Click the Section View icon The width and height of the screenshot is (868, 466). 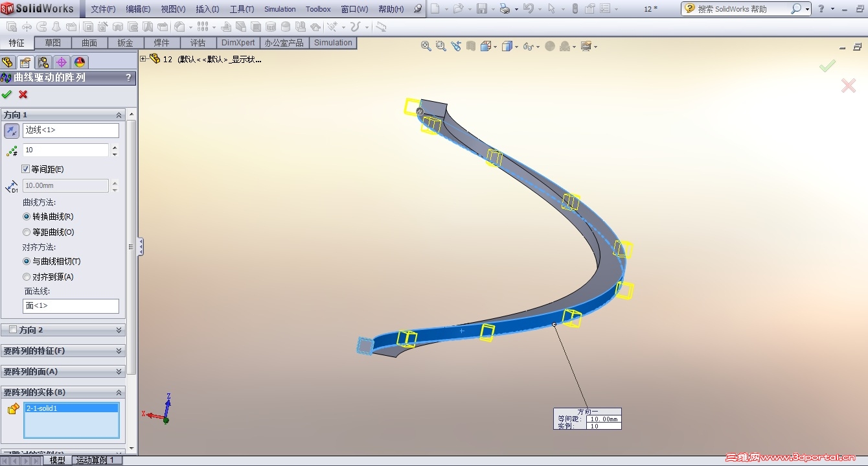(x=471, y=46)
